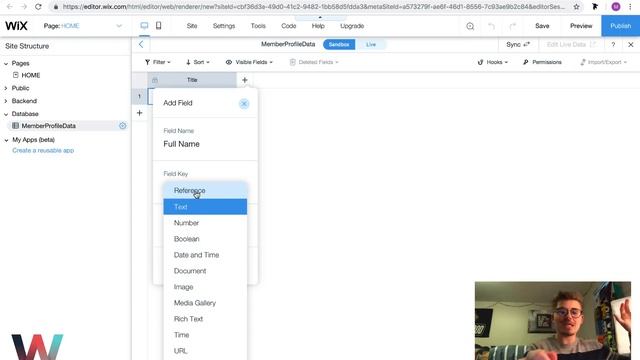Choose Number field type
Viewport: 640px width, 360px height.
205,223
